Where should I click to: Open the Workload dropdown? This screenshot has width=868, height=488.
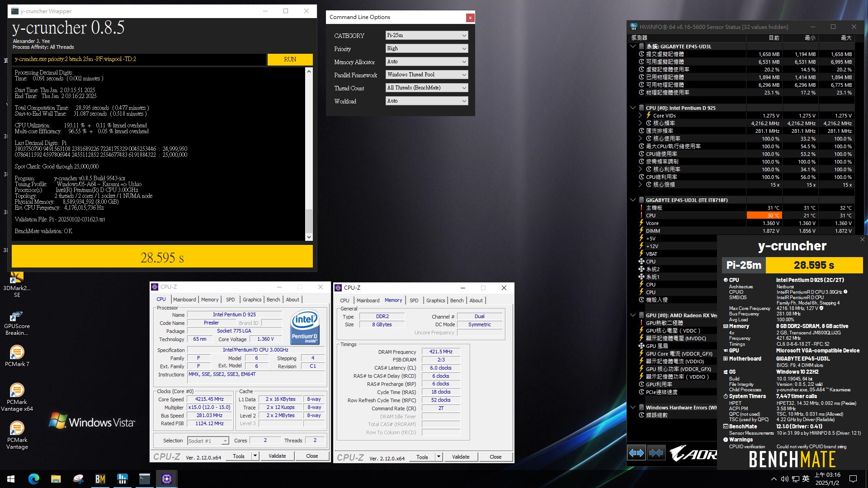[x=427, y=101]
